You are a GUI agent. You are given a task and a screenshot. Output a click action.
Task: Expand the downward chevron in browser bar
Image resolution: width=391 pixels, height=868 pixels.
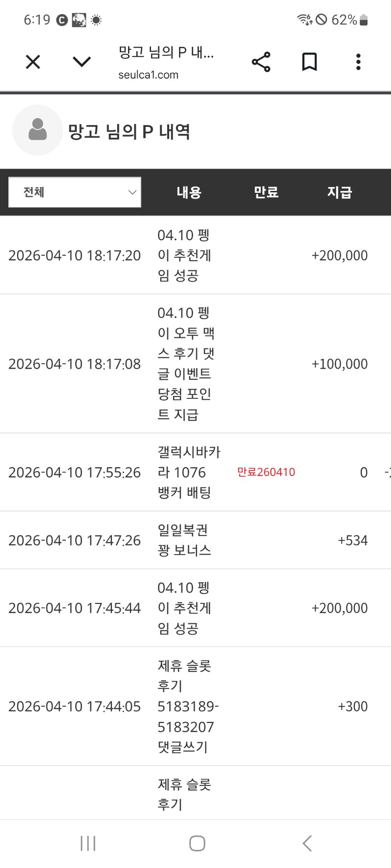point(82,62)
